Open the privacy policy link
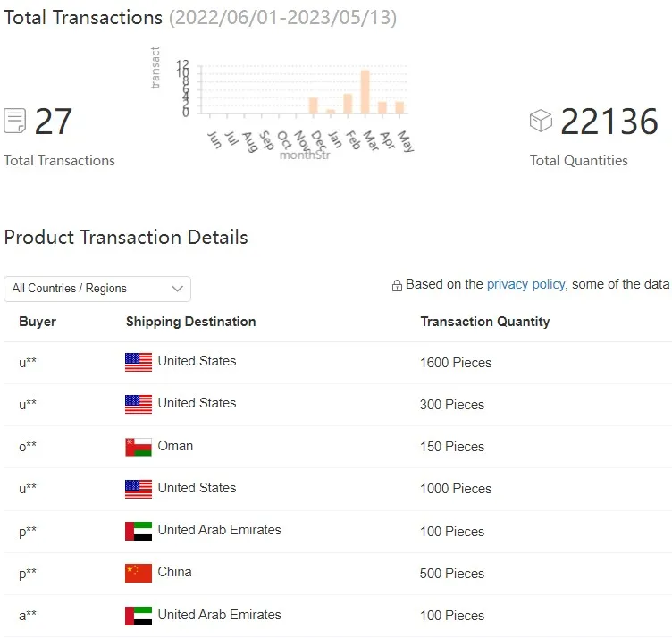Image resolution: width=672 pixels, height=638 pixels. point(525,284)
